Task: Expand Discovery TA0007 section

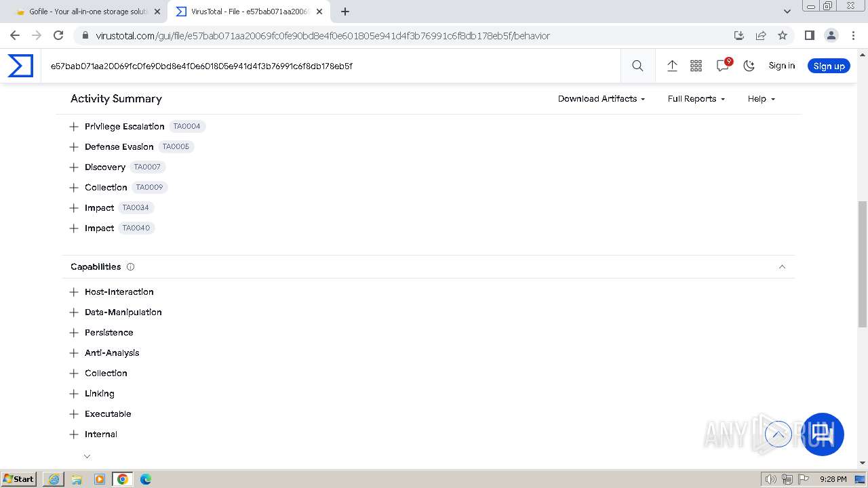Action: (x=74, y=167)
